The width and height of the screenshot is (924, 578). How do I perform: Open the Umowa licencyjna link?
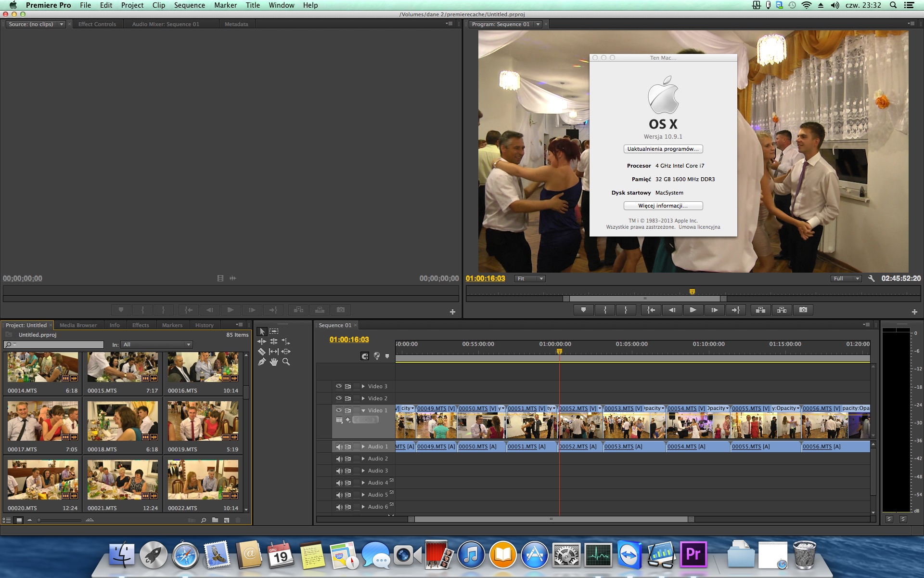pos(699,227)
